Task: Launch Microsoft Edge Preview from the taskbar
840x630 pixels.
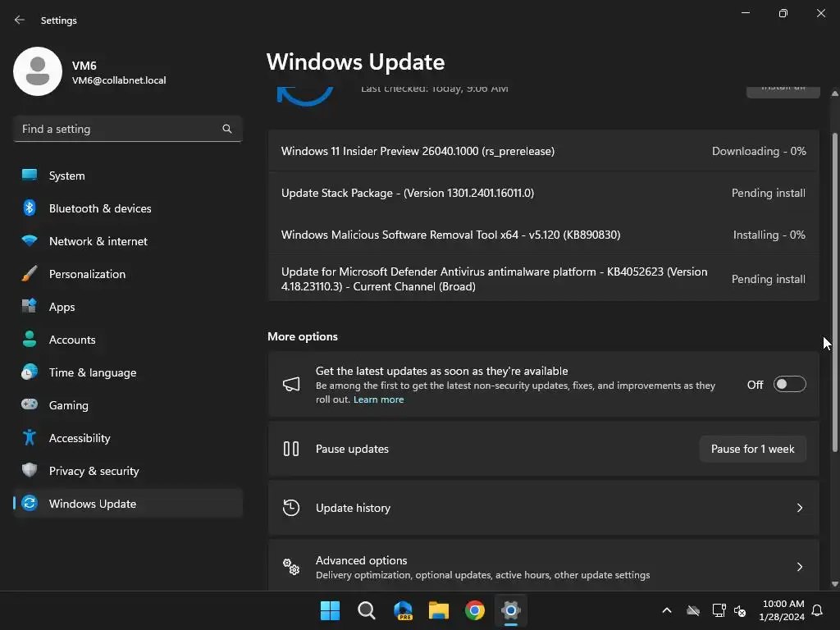Action: 403,610
